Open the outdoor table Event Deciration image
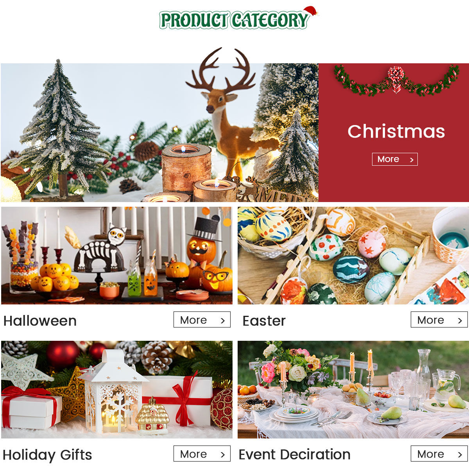 coord(353,390)
